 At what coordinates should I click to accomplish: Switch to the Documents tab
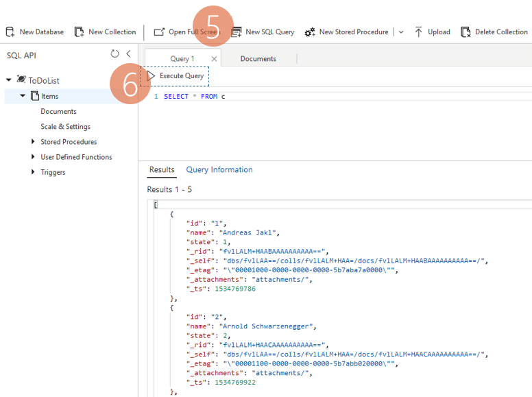[258, 59]
